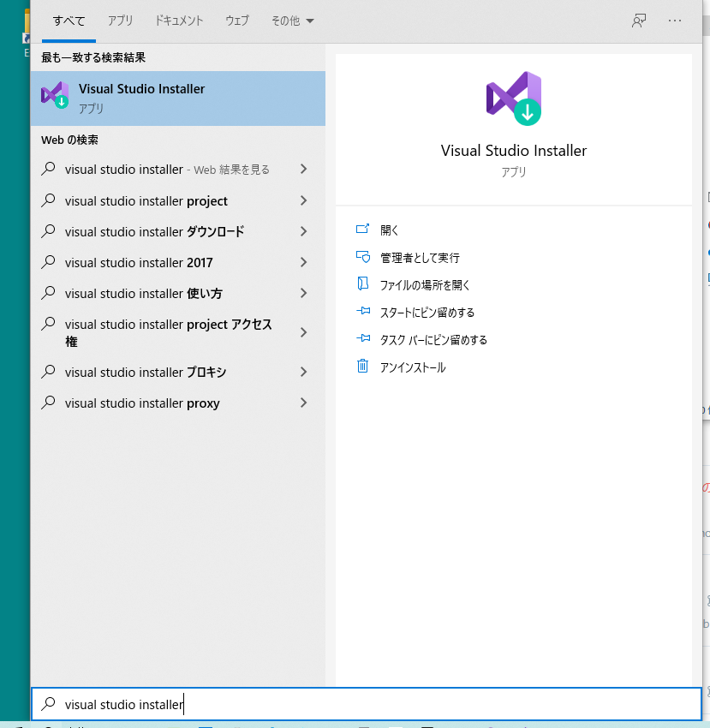The height and width of the screenshot is (728, 710).
Task: Click the search input field text
Action: pos(124,704)
